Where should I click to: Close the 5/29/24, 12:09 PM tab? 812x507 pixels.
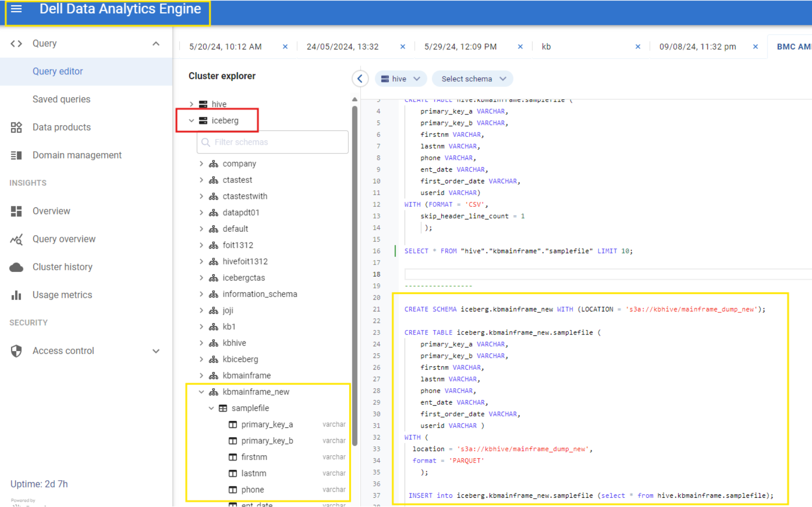520,47
